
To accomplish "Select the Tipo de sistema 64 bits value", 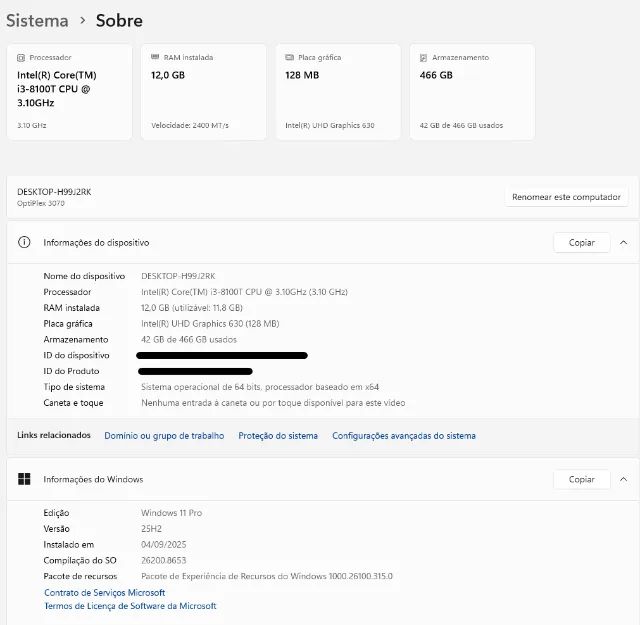I will (x=260, y=387).
